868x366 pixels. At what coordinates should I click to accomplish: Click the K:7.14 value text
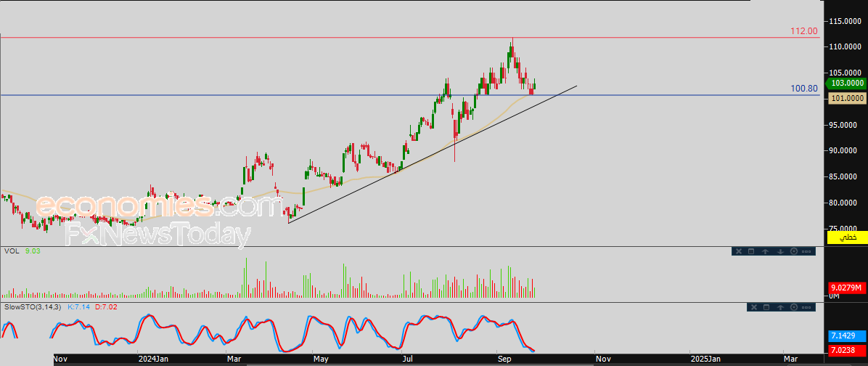click(79, 306)
